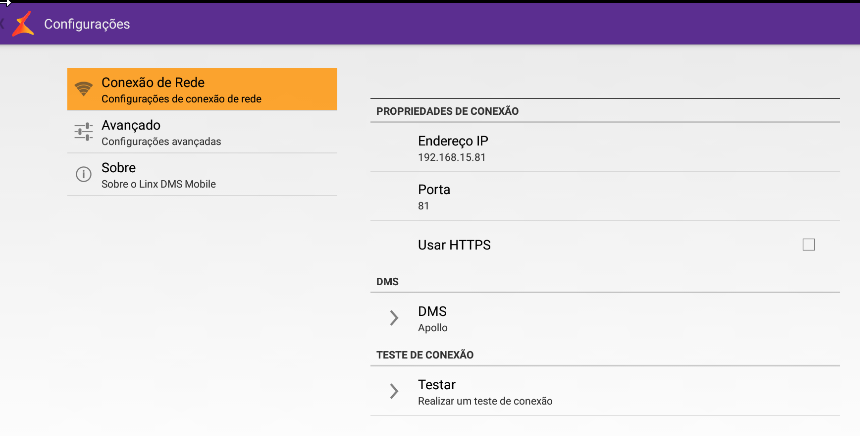Enable the Usar HTTPS checkbox
The height and width of the screenshot is (436, 860).
(808, 245)
